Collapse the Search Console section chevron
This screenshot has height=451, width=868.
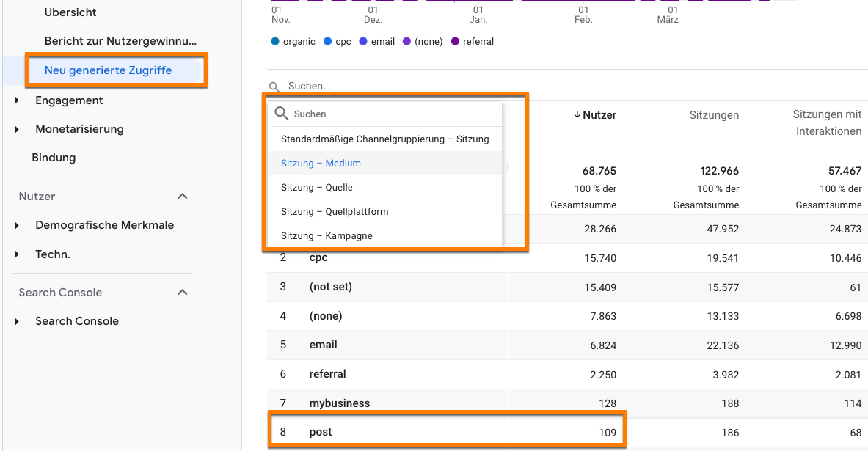(x=183, y=293)
